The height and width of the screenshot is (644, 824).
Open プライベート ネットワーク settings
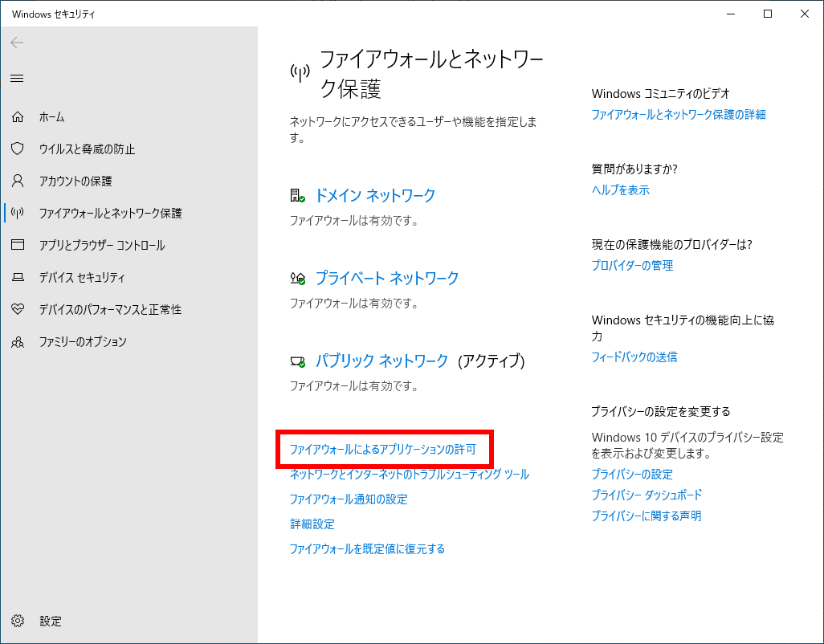(x=387, y=278)
